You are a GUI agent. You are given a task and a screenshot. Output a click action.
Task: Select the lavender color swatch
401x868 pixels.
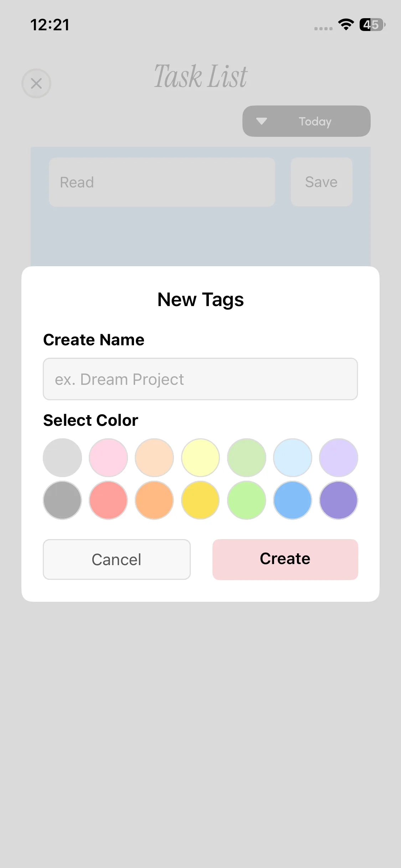click(339, 458)
